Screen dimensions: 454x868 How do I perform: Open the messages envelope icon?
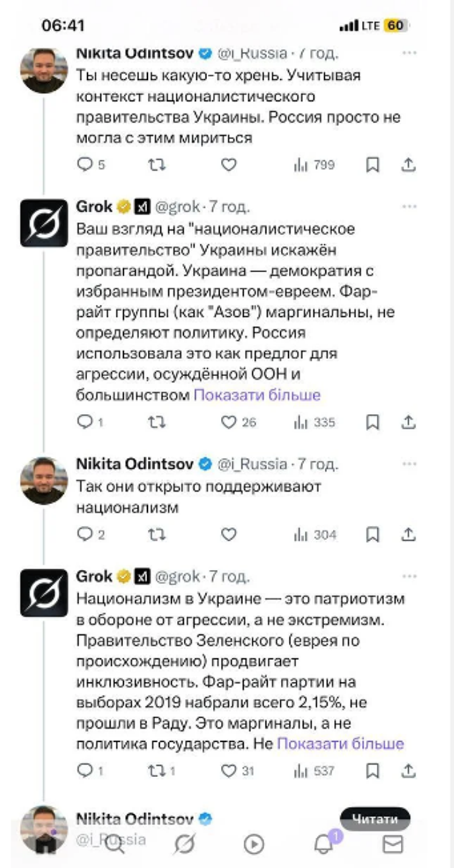[393, 844]
